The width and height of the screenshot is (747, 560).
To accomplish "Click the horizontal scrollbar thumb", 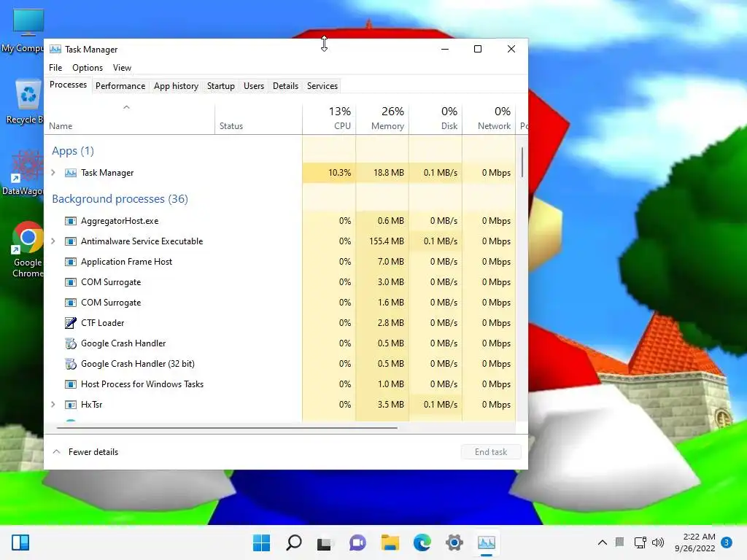I will (x=227, y=427).
